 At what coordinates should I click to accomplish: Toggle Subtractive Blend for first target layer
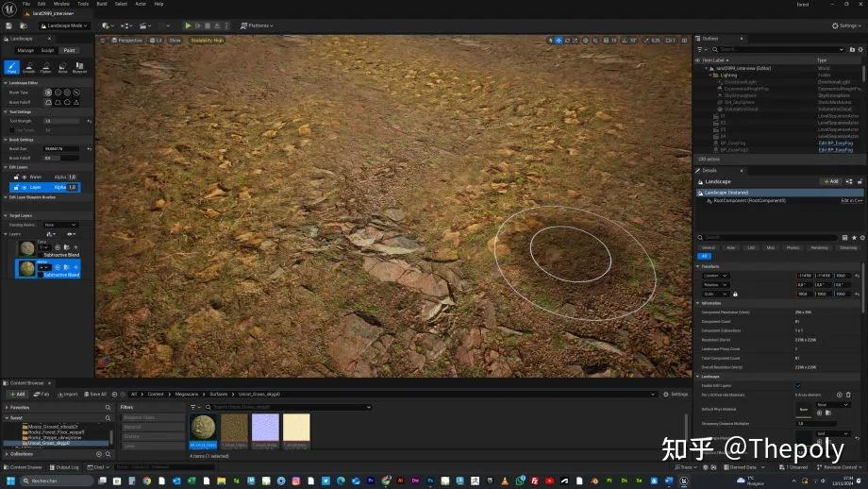pyautogui.click(x=41, y=255)
